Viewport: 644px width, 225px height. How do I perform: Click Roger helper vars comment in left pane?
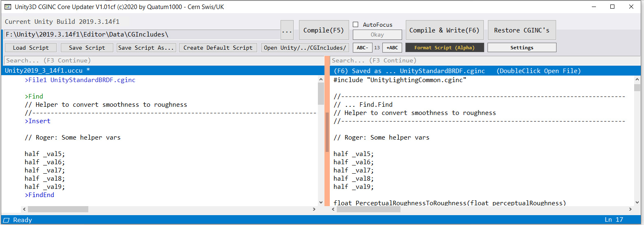pyautogui.click(x=73, y=138)
